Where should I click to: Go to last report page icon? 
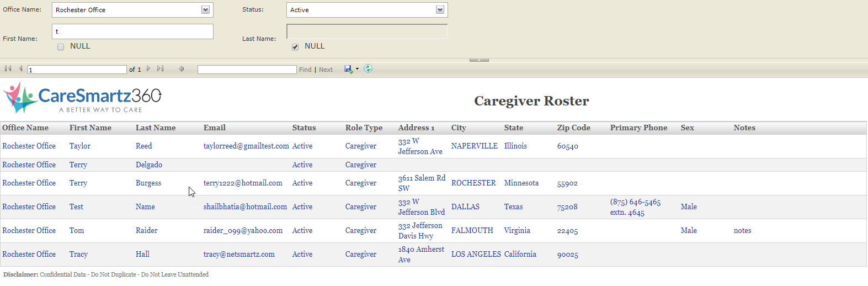coord(160,68)
